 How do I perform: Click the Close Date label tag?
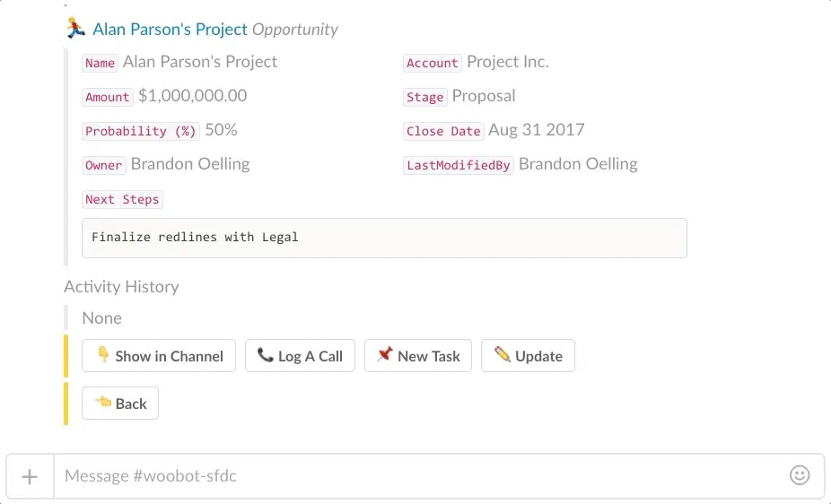443,131
